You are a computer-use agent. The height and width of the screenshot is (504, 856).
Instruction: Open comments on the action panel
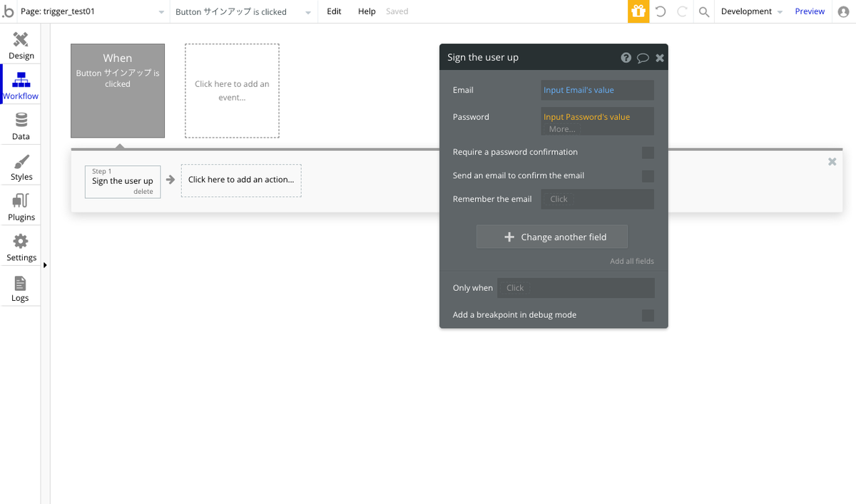[x=643, y=58]
